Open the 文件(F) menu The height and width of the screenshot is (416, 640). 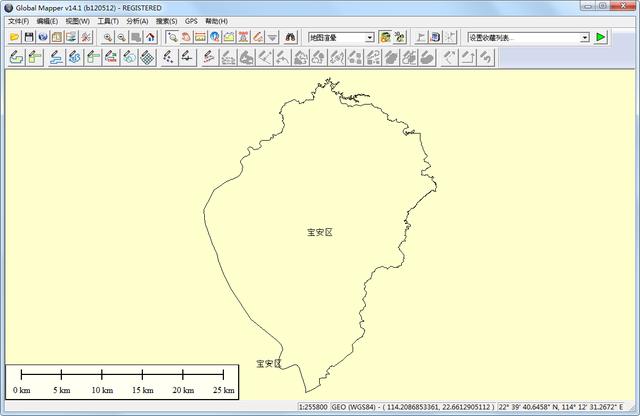click(18, 20)
